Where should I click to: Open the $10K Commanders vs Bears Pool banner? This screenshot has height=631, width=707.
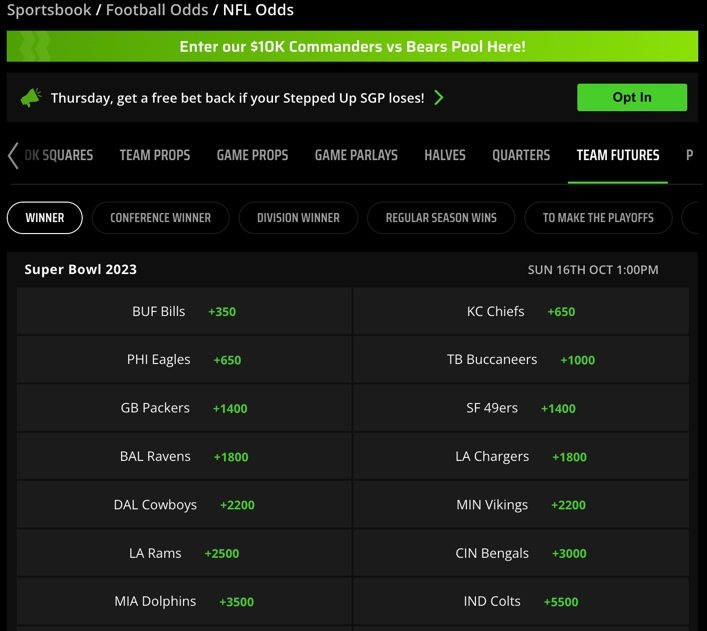click(x=352, y=46)
